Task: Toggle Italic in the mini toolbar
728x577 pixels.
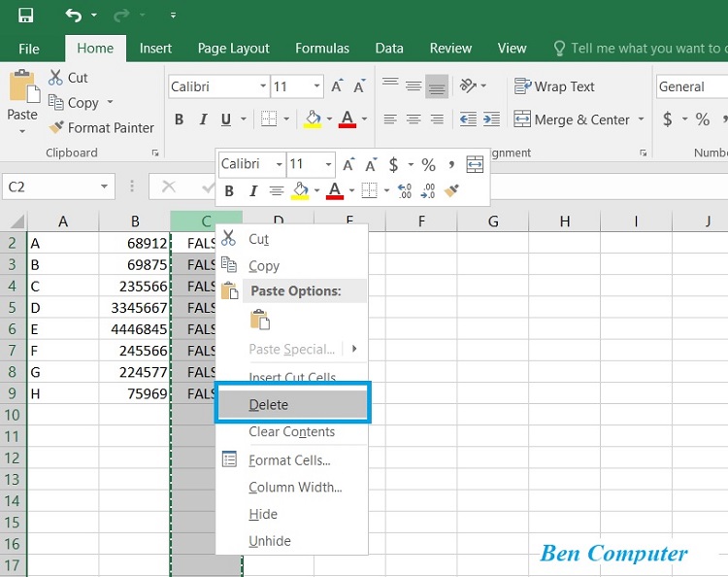Action: click(253, 190)
